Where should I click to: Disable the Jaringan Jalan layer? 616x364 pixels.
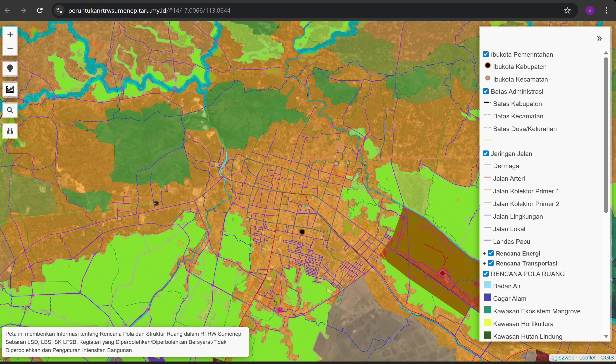(x=485, y=154)
